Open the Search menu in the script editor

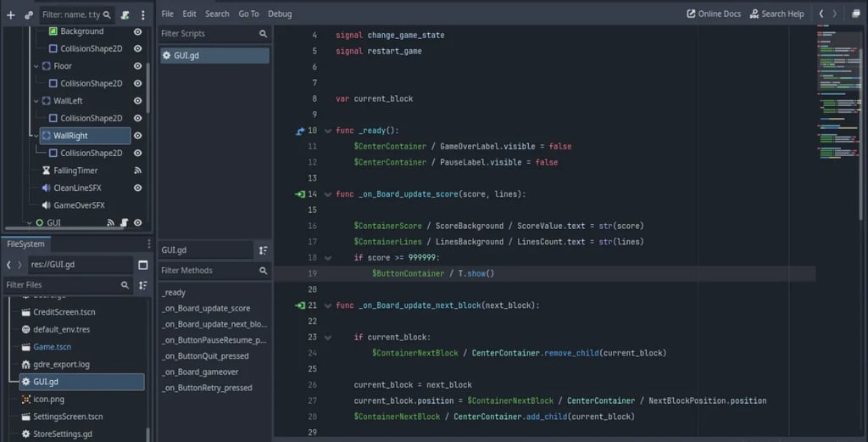point(217,14)
